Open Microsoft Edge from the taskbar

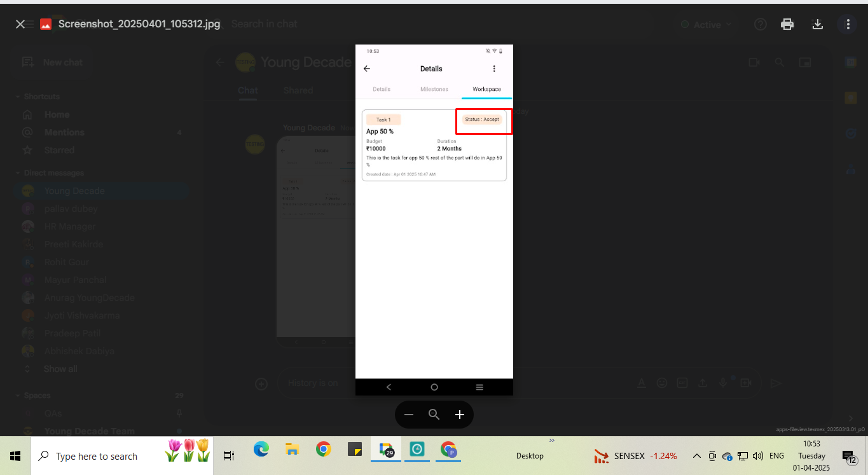pyautogui.click(x=261, y=450)
